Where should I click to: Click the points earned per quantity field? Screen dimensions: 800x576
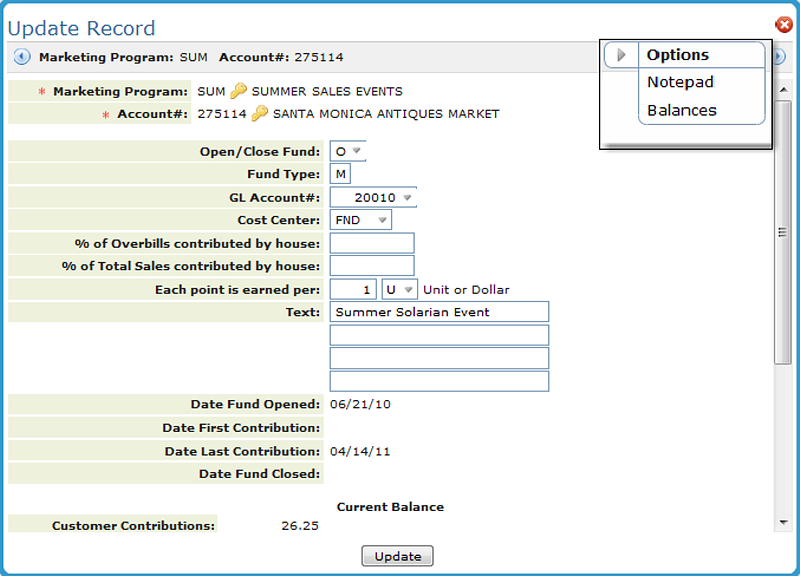(353, 290)
